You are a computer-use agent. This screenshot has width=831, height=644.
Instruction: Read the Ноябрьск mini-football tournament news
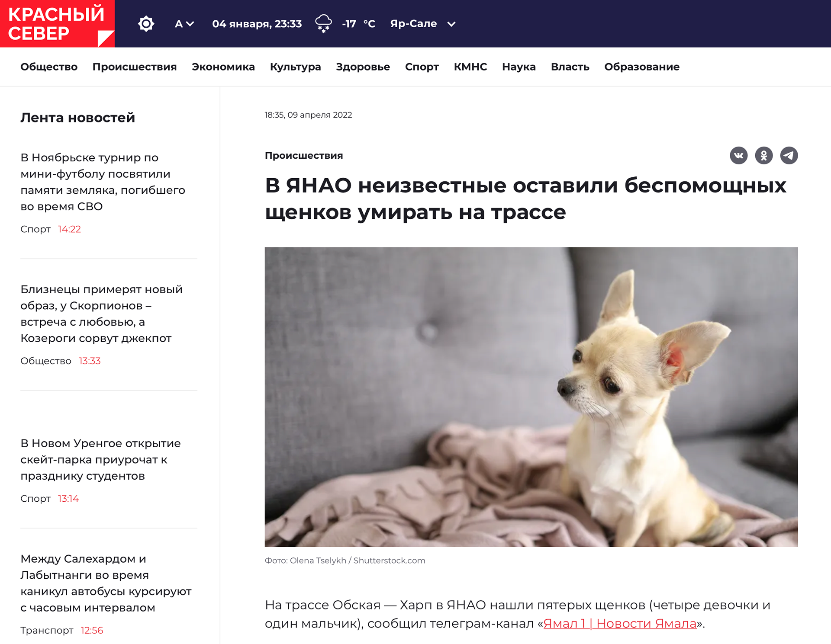pos(103,182)
